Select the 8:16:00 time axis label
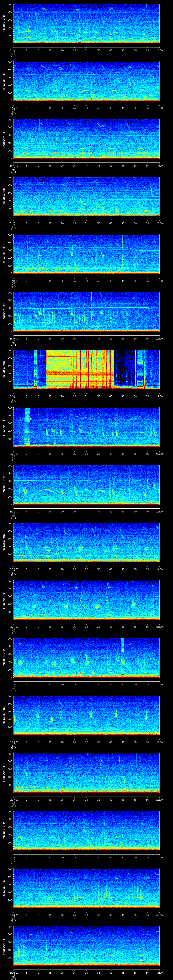The height and width of the screenshot is (980, 173). (x=14, y=166)
